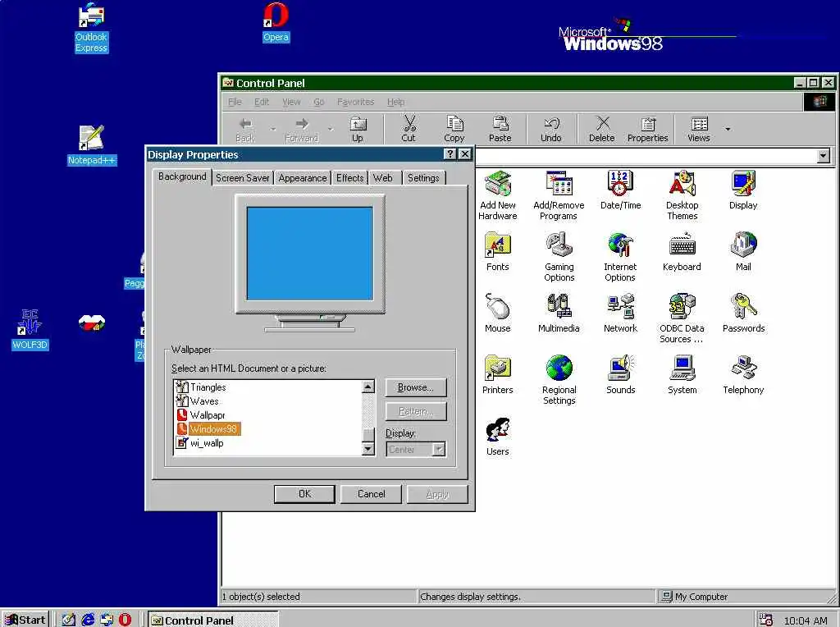Click OK in Display Properties
Viewport: 840px width, 627px height.
click(x=304, y=494)
